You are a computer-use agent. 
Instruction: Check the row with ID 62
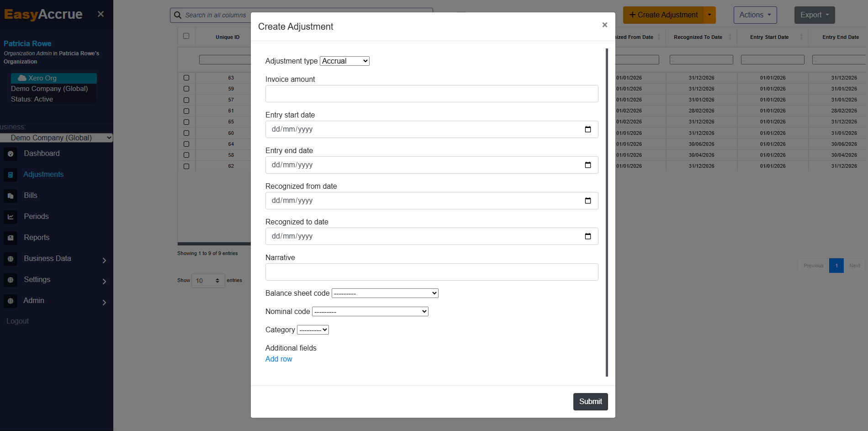tap(186, 166)
